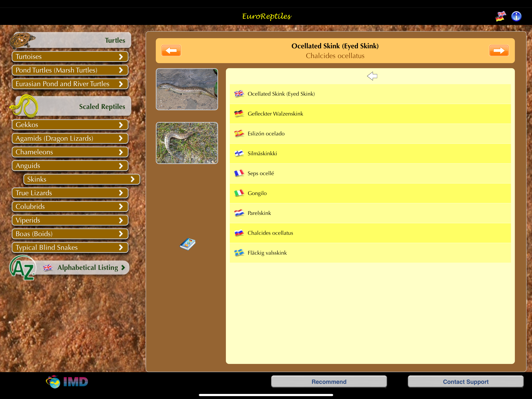
Task: Click the white back arrow above names list
Action: [372, 76]
